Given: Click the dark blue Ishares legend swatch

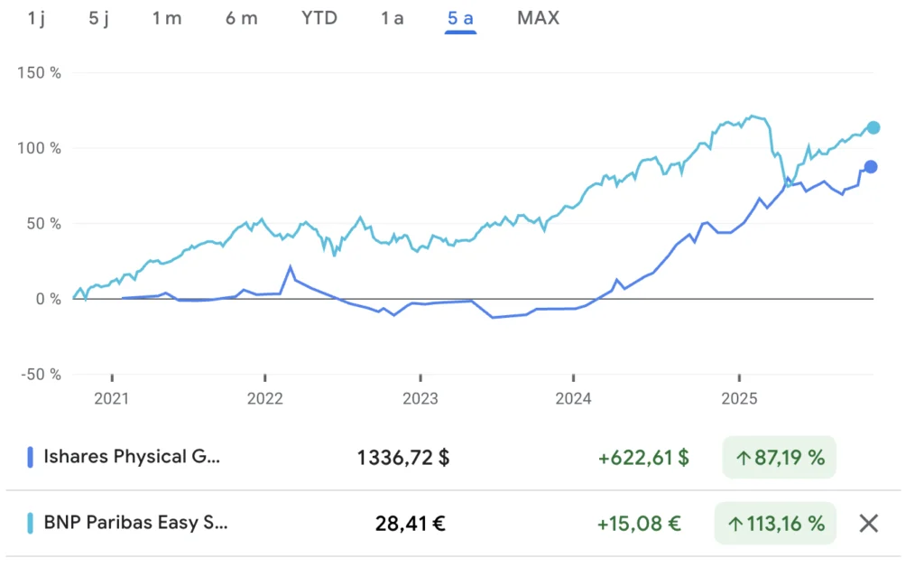Looking at the screenshot, I should pos(30,458).
